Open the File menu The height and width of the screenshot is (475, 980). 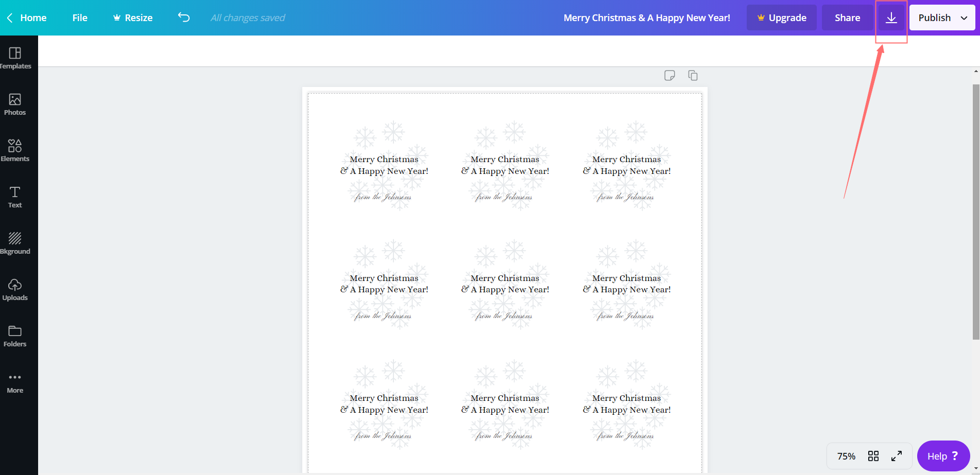[x=80, y=17]
